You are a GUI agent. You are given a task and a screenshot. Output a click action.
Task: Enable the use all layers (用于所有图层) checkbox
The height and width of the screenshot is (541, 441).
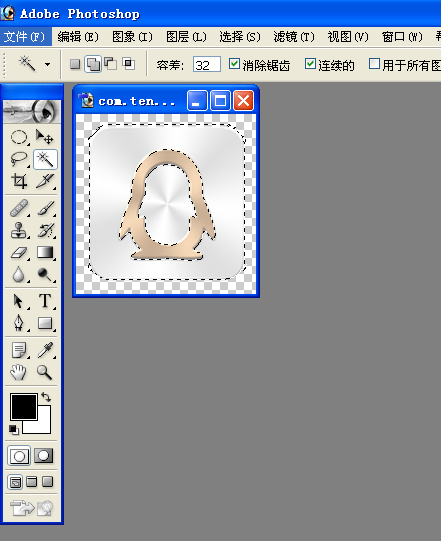[x=374, y=64]
